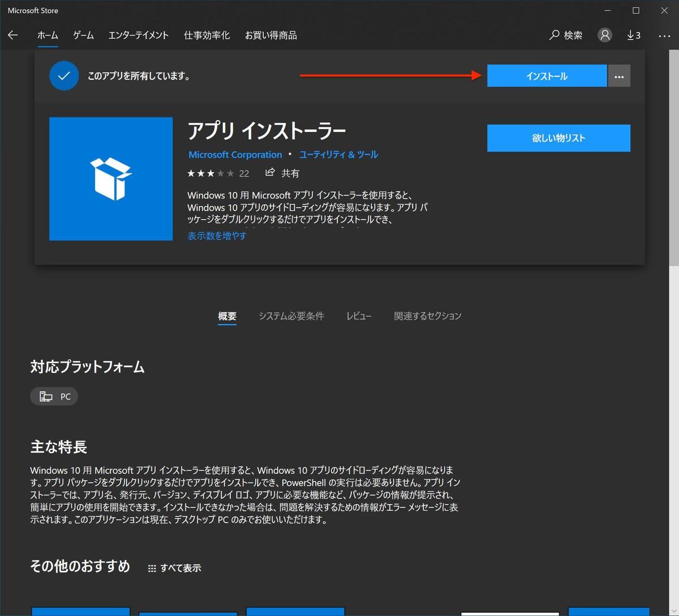This screenshot has height=616, width=679.
Task: Expand description with 表示数を増やす
Action: point(217,236)
